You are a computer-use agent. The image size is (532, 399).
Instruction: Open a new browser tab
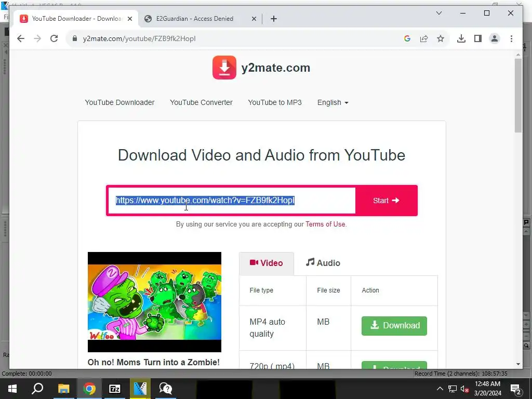274,19
